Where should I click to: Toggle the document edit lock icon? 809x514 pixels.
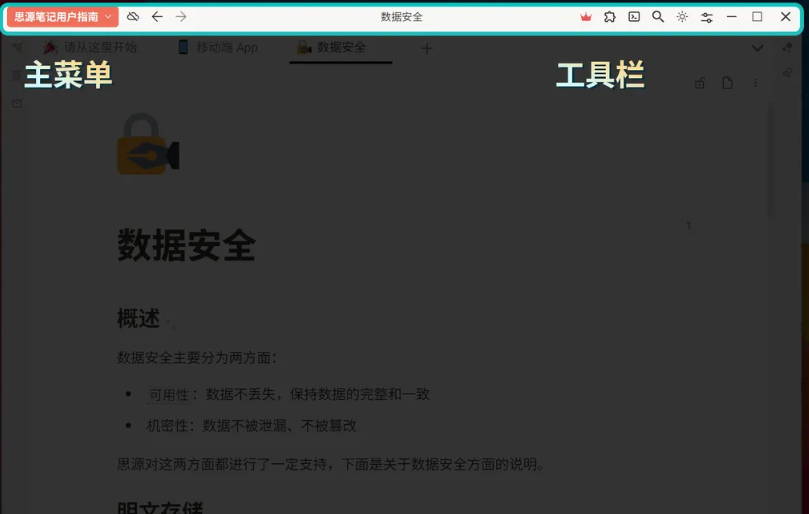pyautogui.click(x=700, y=83)
